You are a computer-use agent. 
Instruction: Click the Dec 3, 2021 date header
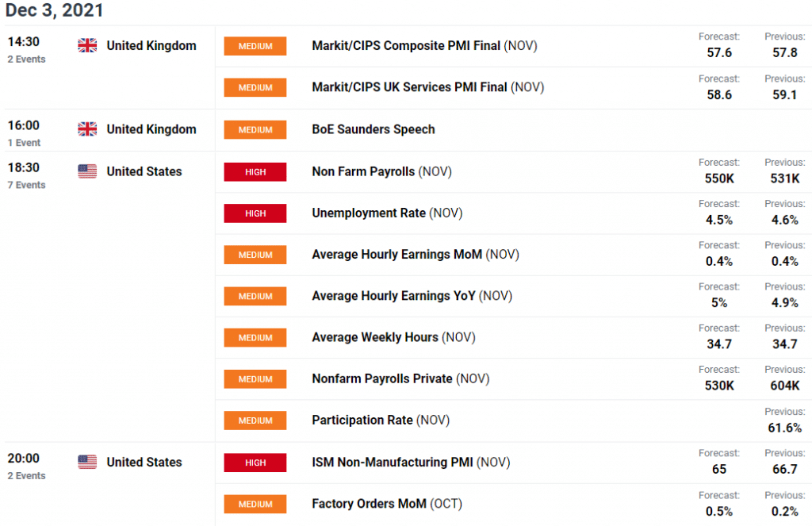point(55,10)
